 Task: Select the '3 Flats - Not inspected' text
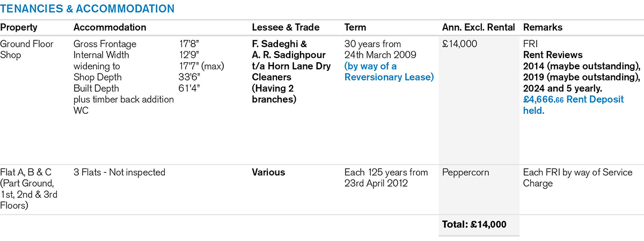119,173
